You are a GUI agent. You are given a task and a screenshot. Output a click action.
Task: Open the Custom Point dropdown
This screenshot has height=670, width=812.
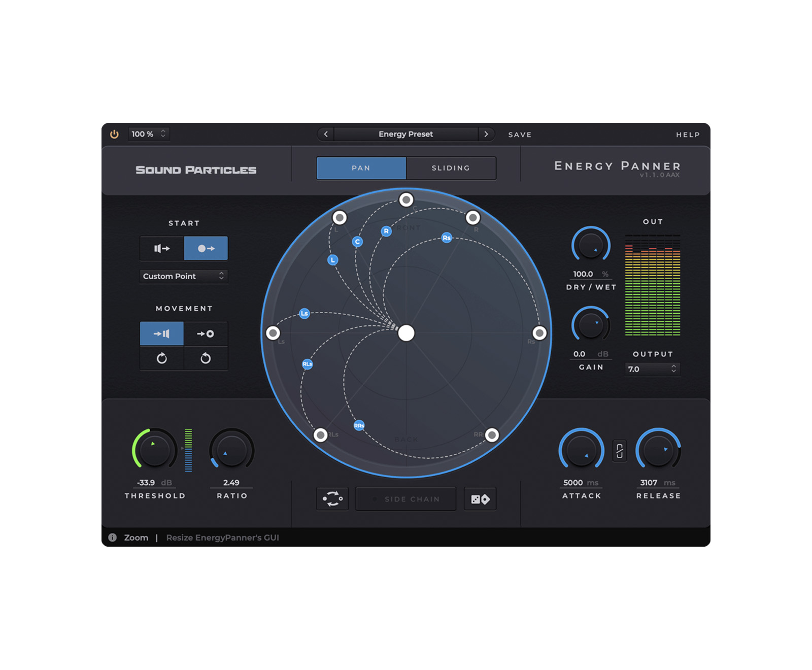pyautogui.click(x=183, y=276)
